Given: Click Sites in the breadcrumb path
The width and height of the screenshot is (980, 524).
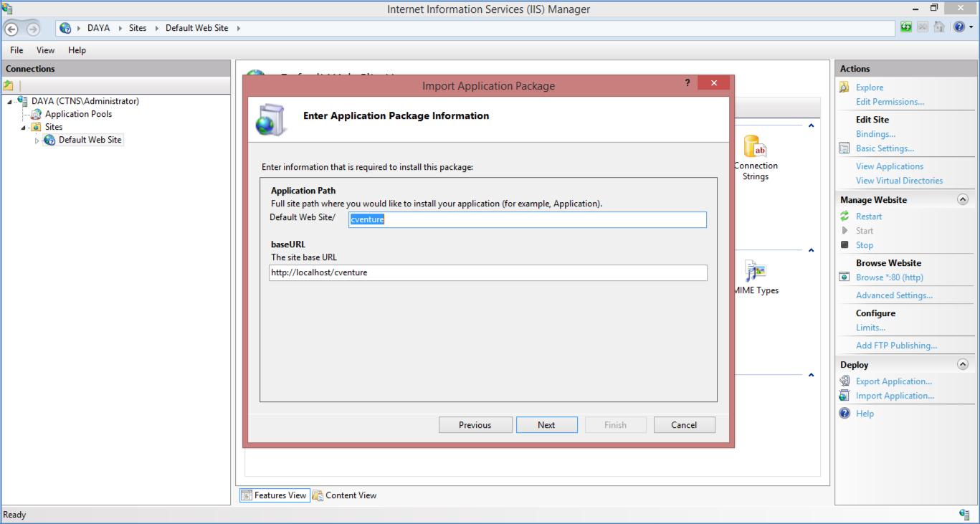Looking at the screenshot, I should click(138, 28).
